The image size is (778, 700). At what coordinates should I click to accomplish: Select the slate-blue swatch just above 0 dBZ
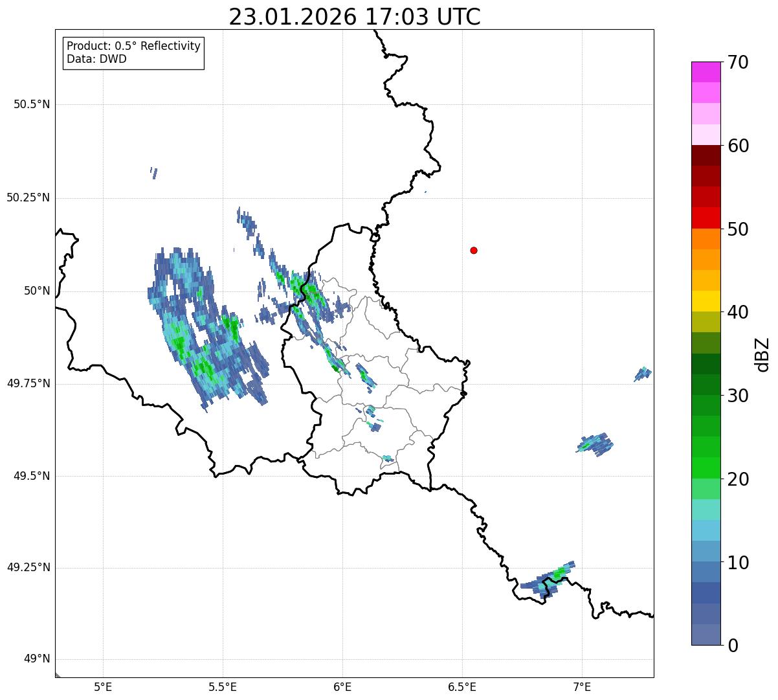706,635
